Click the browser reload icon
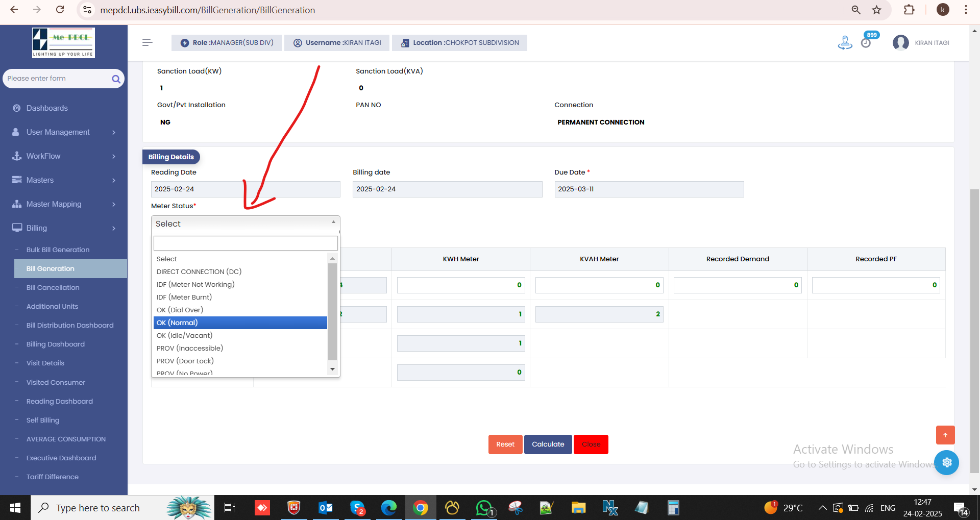This screenshot has width=980, height=520. [x=60, y=10]
